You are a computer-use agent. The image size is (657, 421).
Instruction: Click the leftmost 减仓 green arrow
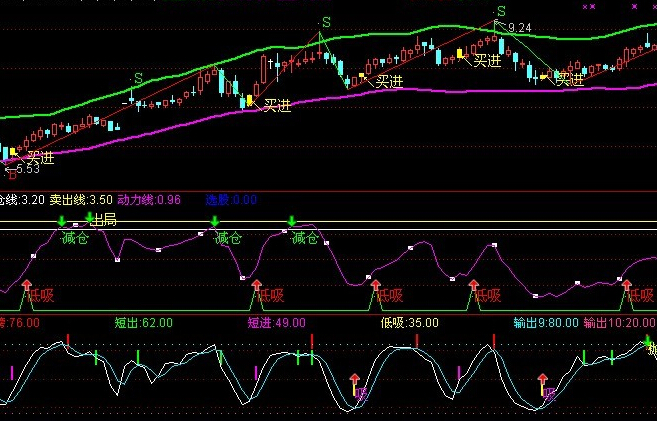(61, 222)
